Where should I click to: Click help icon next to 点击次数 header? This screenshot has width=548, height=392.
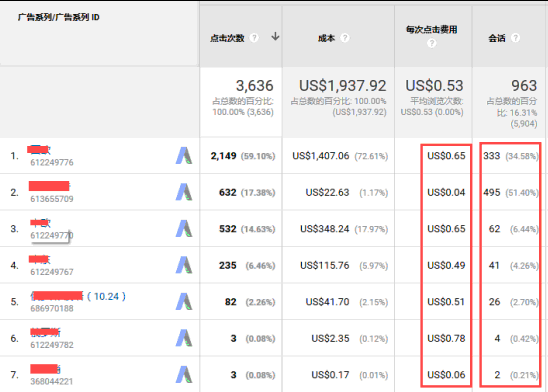(254, 38)
